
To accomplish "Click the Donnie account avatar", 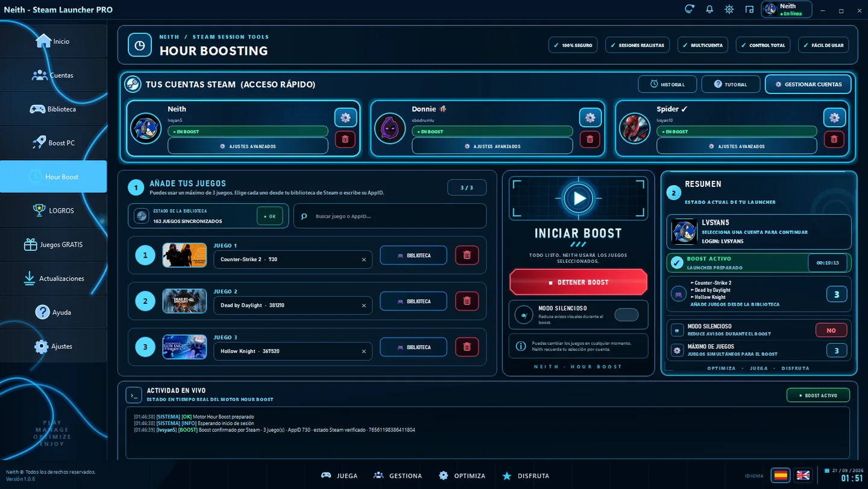I will point(390,128).
